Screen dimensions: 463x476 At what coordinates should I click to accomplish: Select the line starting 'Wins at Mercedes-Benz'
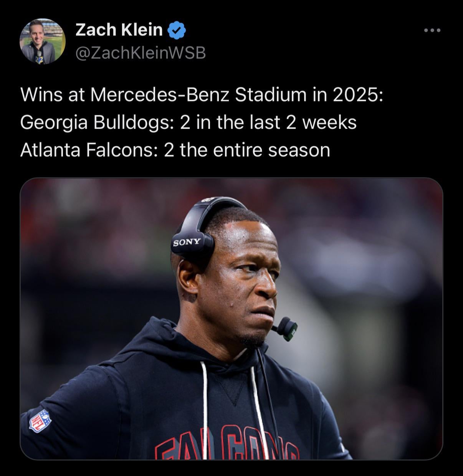coord(202,95)
